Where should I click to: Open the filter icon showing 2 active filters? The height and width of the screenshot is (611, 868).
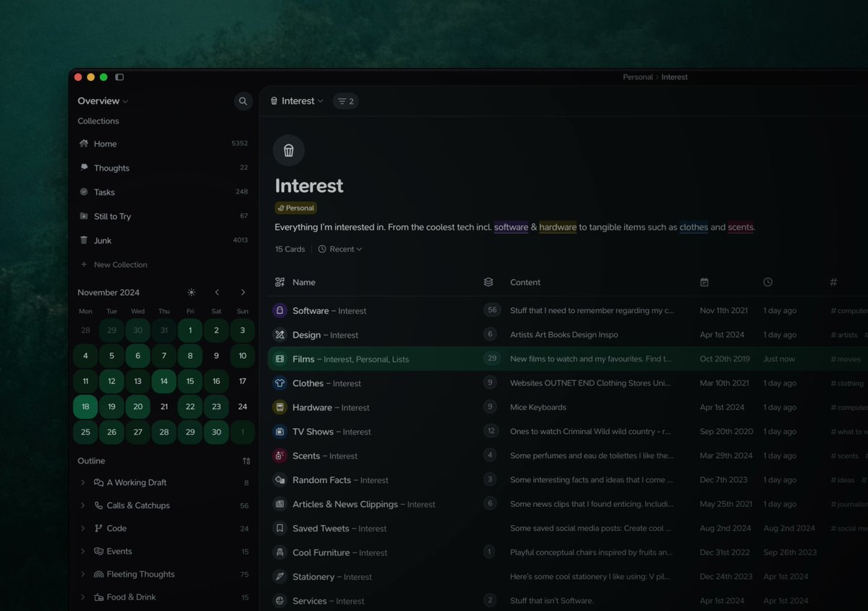point(345,101)
